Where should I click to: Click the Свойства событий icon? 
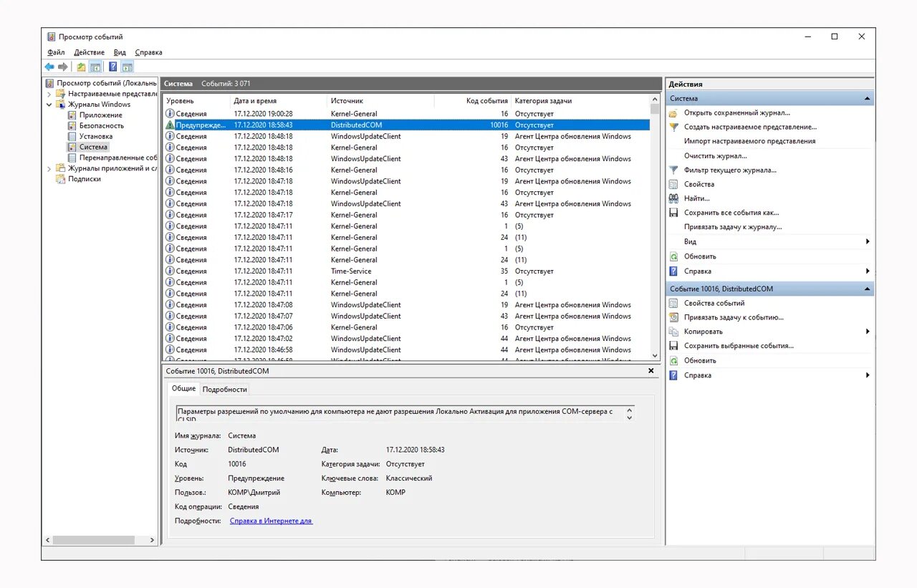click(673, 303)
